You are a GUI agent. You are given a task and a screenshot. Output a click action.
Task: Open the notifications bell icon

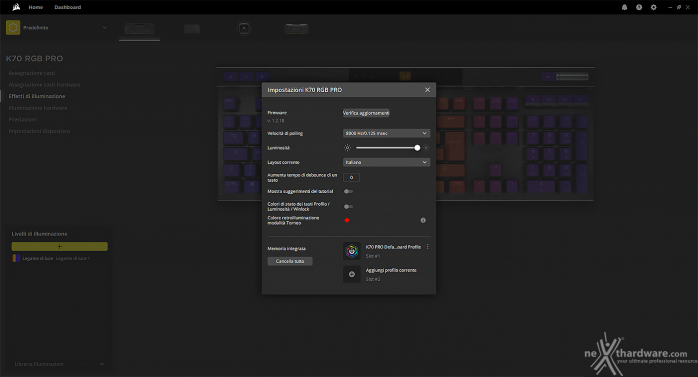(x=625, y=7)
